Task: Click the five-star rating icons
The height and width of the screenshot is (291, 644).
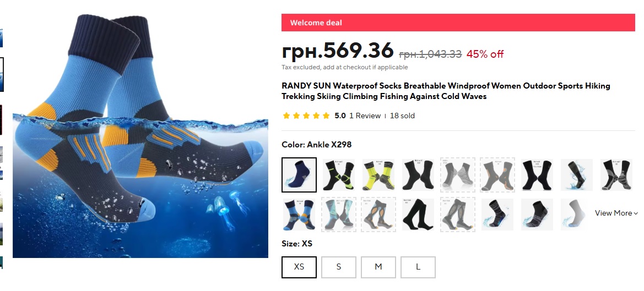Action: 306,116
